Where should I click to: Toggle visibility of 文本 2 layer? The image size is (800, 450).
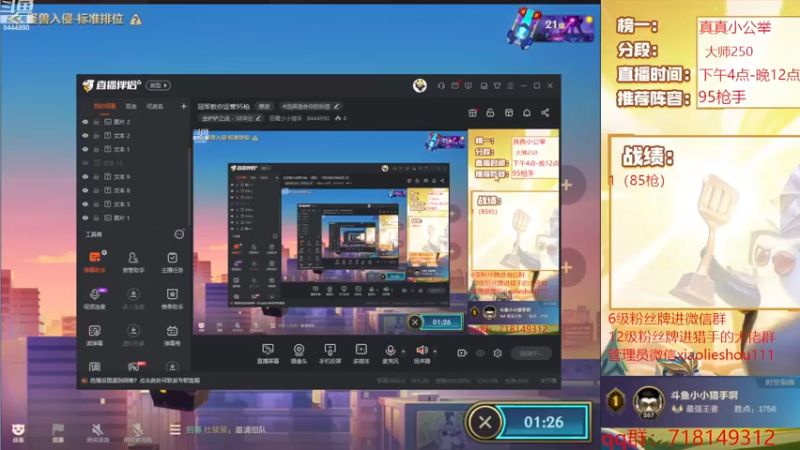point(85,136)
